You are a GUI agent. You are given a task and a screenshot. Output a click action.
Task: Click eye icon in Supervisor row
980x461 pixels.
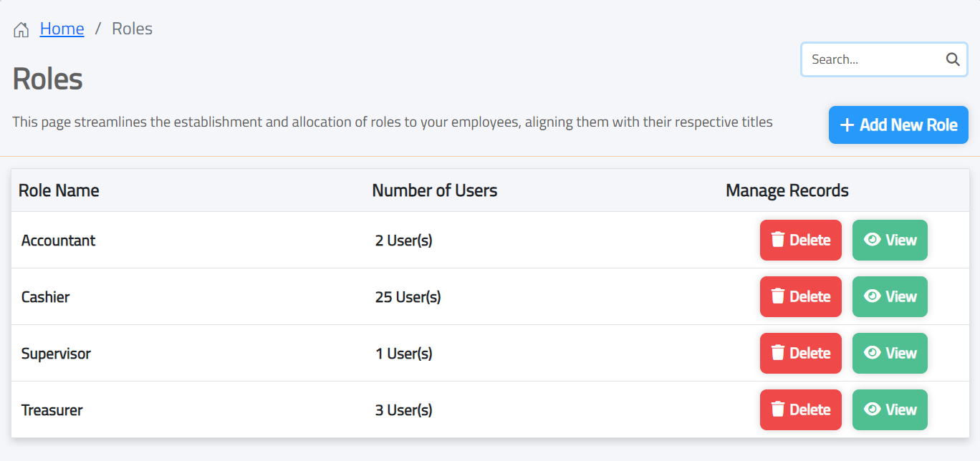pos(872,353)
